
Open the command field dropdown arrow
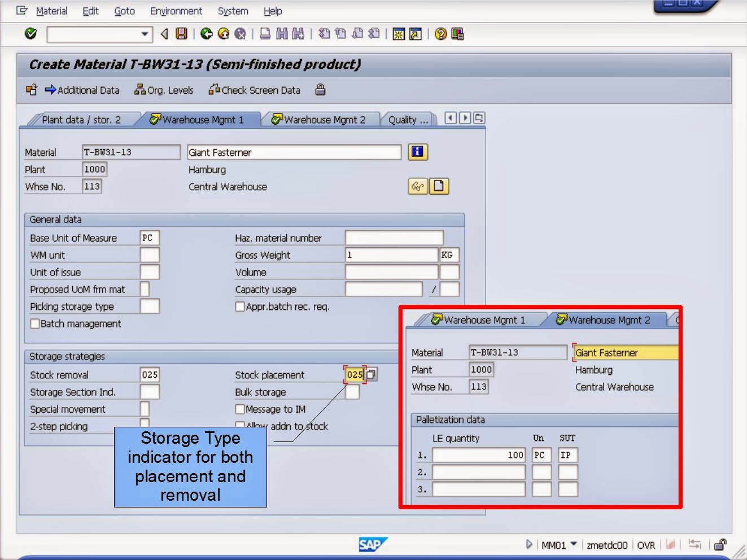tap(145, 34)
